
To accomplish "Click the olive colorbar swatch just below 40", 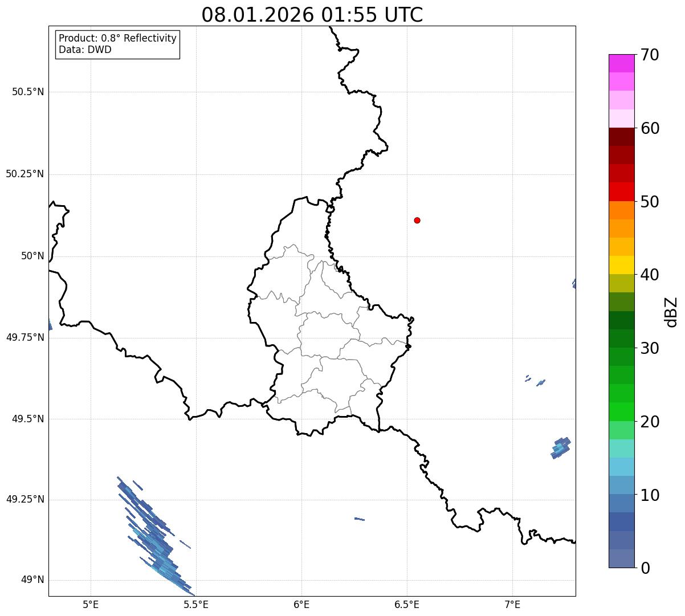I will 621,283.
